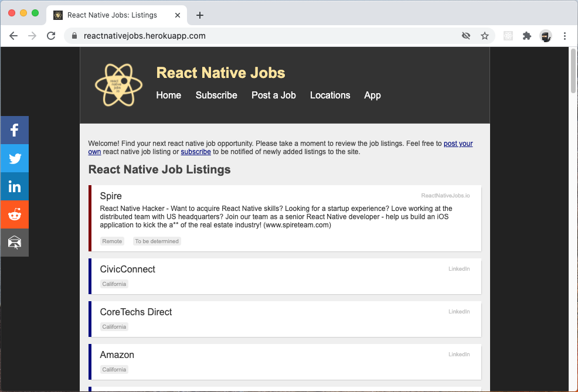Follow the 'subscribe' link in welcome text
Screen dimensions: 578x392
tap(196, 152)
